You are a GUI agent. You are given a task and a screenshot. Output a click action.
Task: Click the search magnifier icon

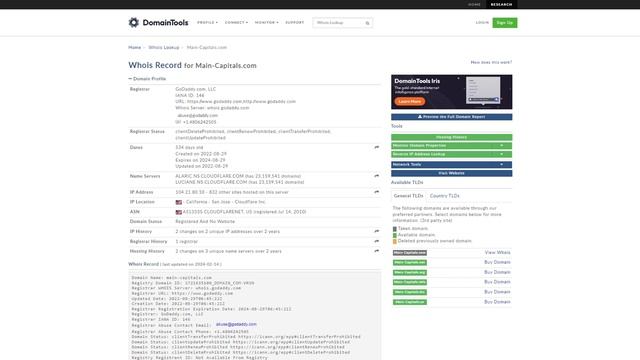[367, 23]
